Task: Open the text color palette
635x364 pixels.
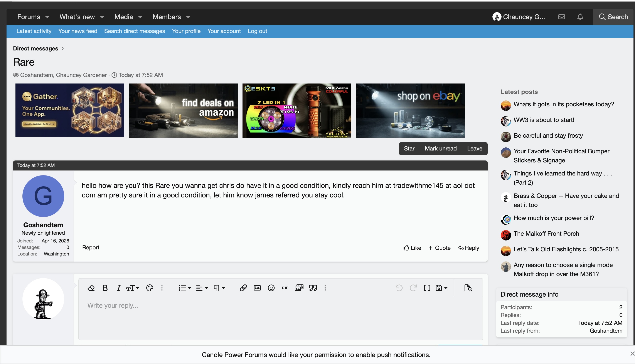Action: pyautogui.click(x=150, y=288)
